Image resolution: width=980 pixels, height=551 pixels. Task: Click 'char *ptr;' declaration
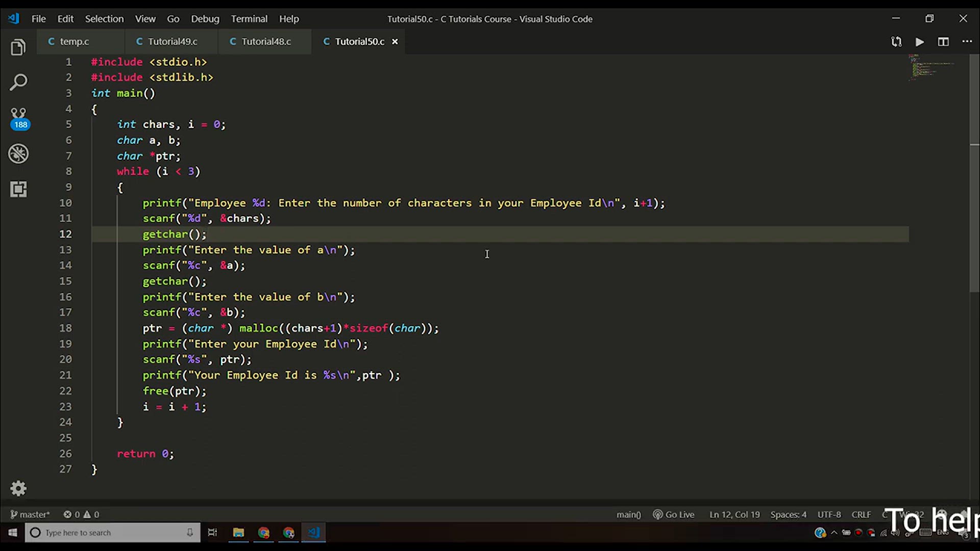pos(149,156)
